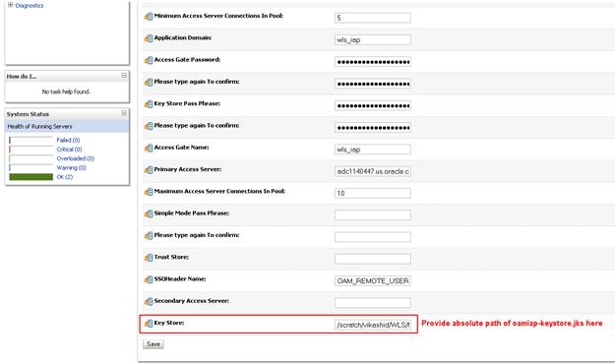Collapse the How do I panel
This screenshot has height=364, width=615.
(x=124, y=76)
